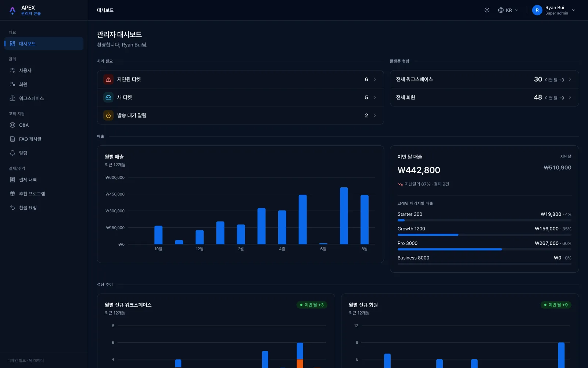Screen dimensions: 588x368
Task: Click the red warning icon for 지연된 티켓
Action: 108,79
